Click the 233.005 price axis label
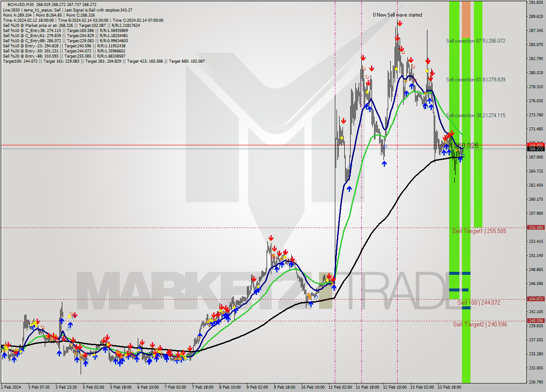This screenshot has height=392, width=546. click(x=536, y=368)
